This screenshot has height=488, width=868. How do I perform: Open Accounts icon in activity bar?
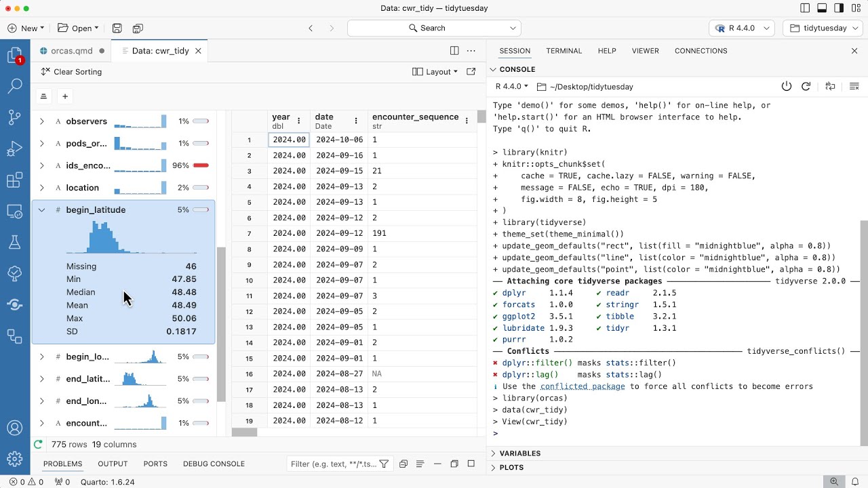coord(14,428)
